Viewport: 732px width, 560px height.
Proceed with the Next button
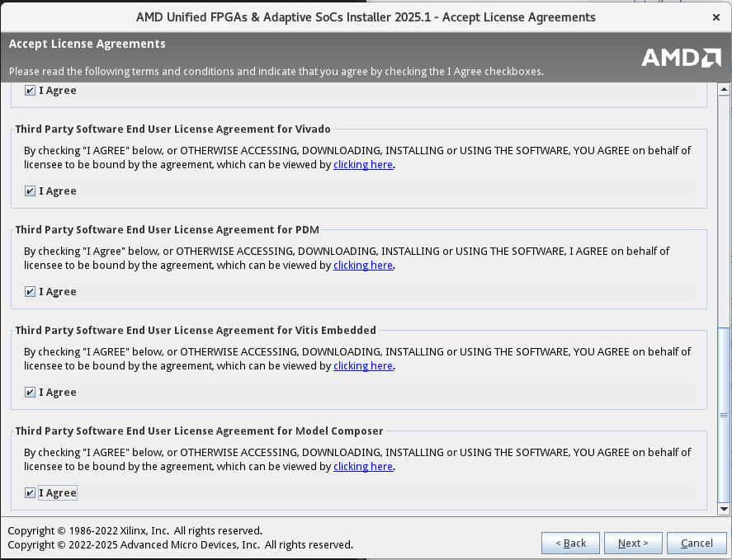tap(633, 543)
